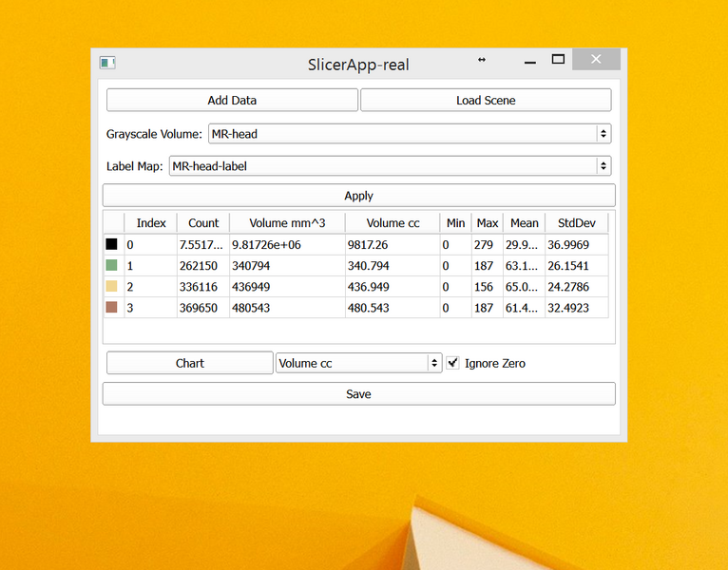Click the brown color swatch for label 3
The height and width of the screenshot is (570, 728).
pos(111,308)
